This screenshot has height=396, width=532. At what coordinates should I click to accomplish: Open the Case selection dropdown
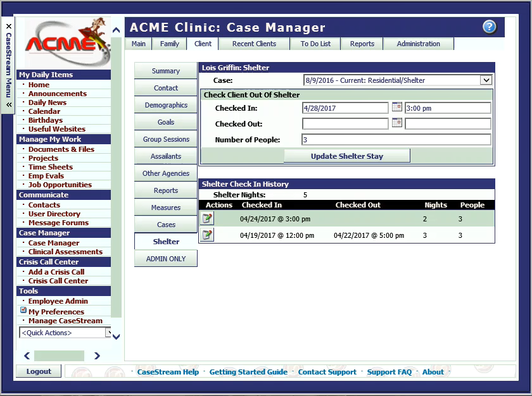pyautogui.click(x=486, y=80)
